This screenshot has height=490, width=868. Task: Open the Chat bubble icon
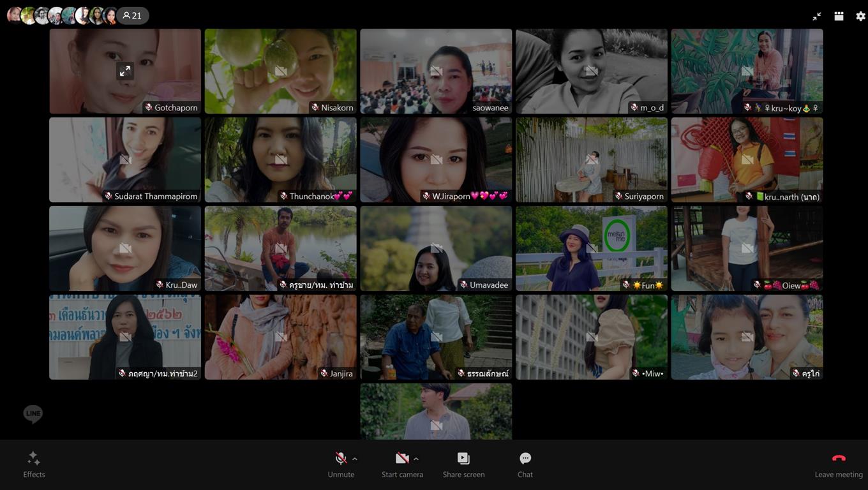[x=525, y=459]
